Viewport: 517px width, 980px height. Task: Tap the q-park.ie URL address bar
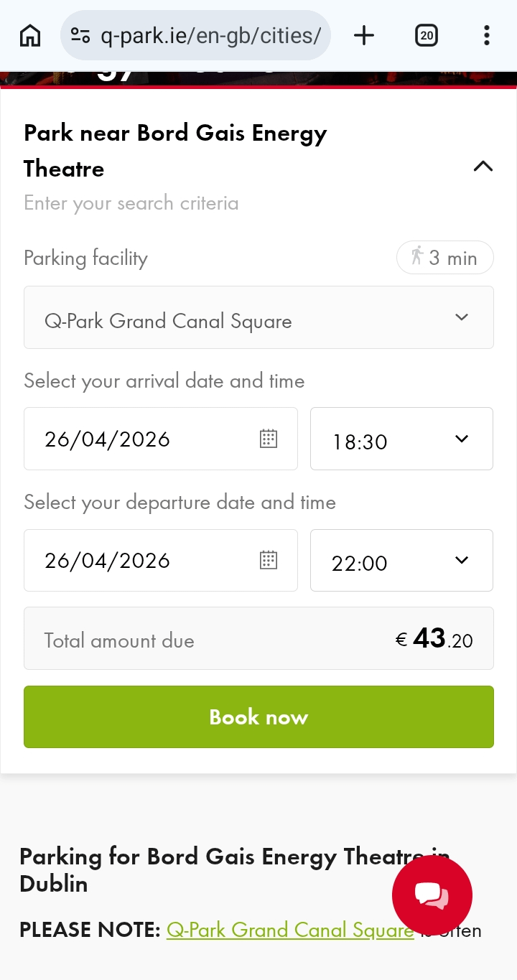(x=210, y=35)
